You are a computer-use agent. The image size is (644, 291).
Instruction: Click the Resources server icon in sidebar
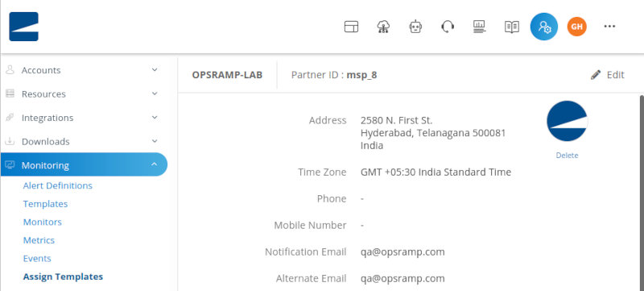click(x=10, y=94)
